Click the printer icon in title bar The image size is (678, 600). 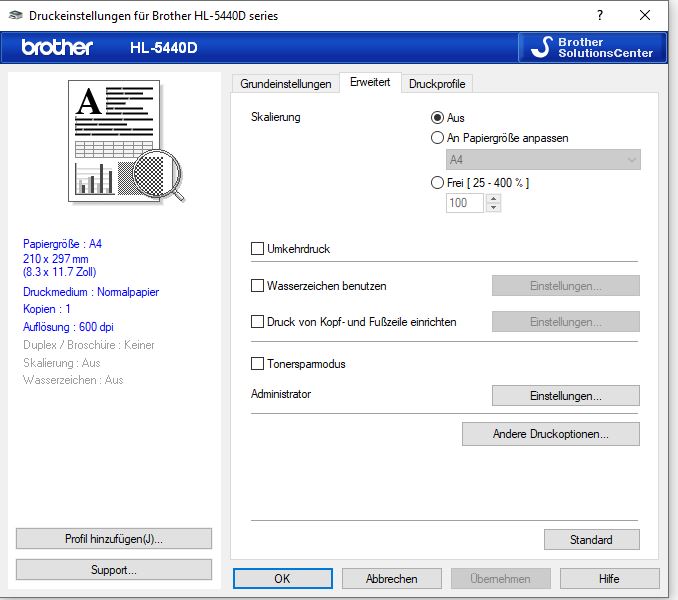tap(16, 16)
